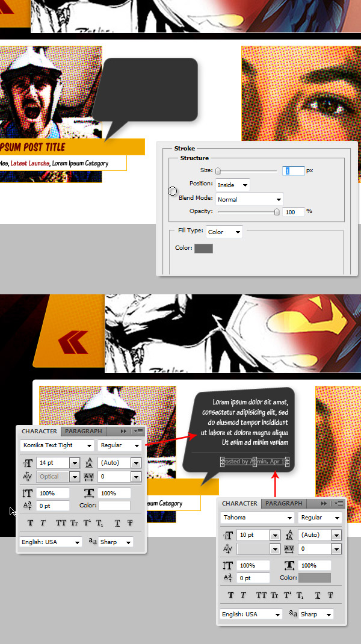Toggle Underline in Komika Text Tight panel
Image resolution: width=361 pixels, height=644 pixels.
pos(117,523)
